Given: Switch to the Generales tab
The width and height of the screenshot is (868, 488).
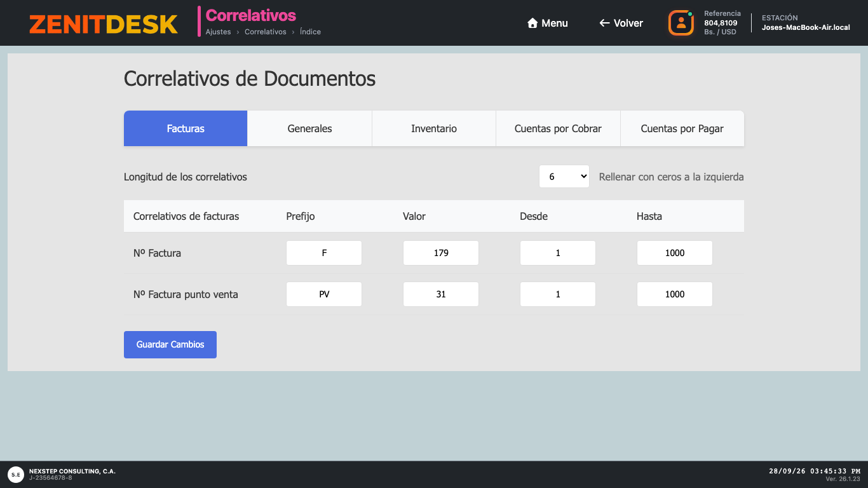Looking at the screenshot, I should [309, 128].
